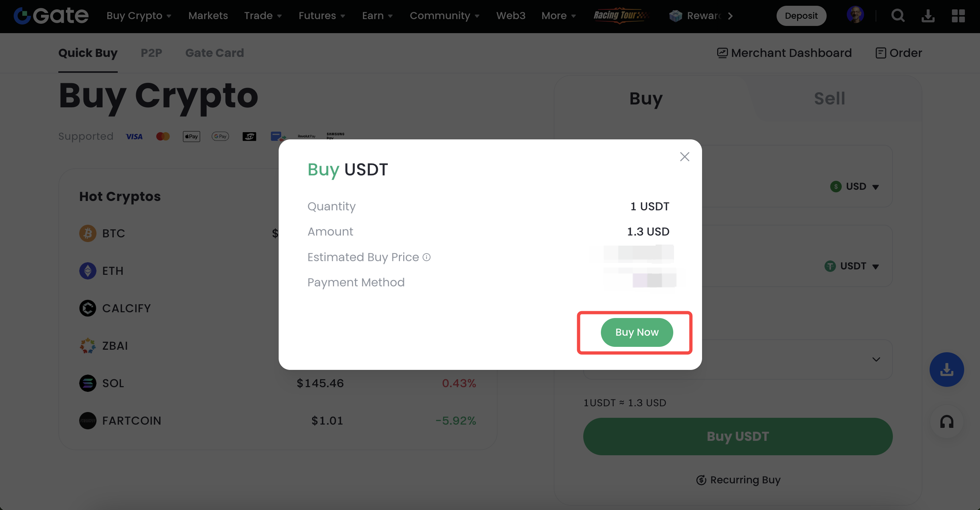Switch to the Sell tab

[830, 99]
